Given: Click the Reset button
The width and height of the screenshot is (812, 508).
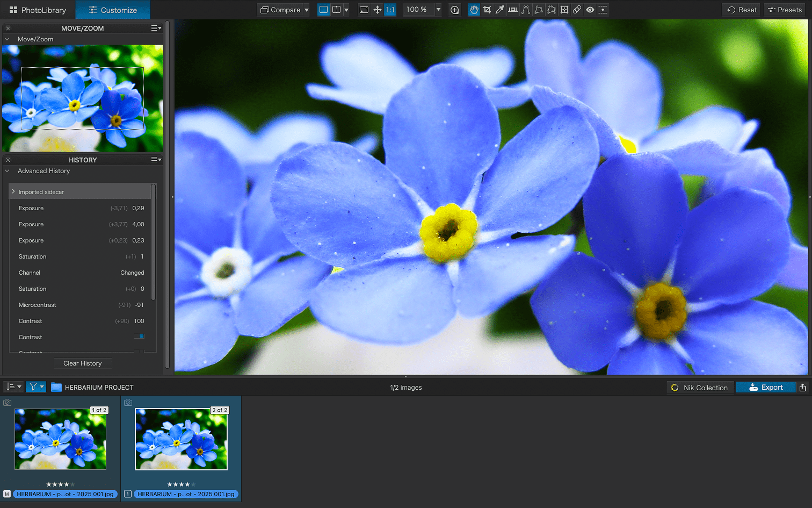Looking at the screenshot, I should (x=742, y=10).
